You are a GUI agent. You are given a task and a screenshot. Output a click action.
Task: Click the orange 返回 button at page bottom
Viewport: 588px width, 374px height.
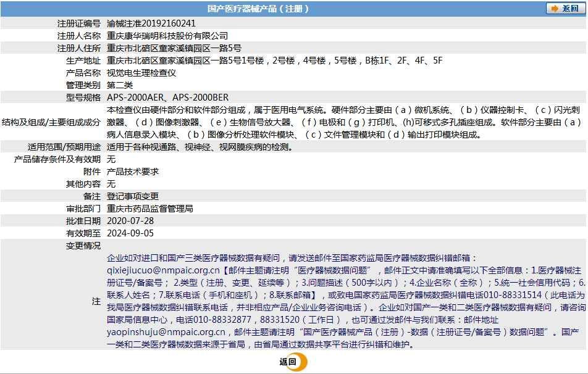click(293, 362)
